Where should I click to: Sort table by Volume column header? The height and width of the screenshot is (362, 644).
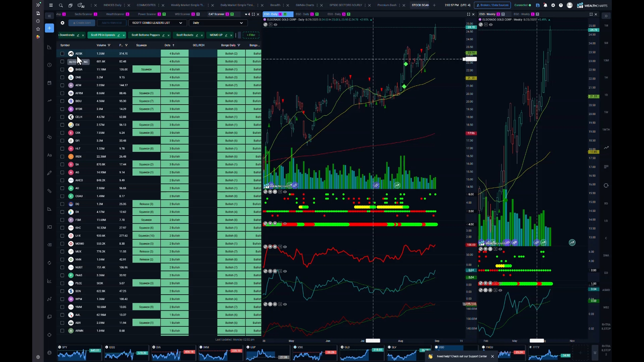(x=101, y=45)
